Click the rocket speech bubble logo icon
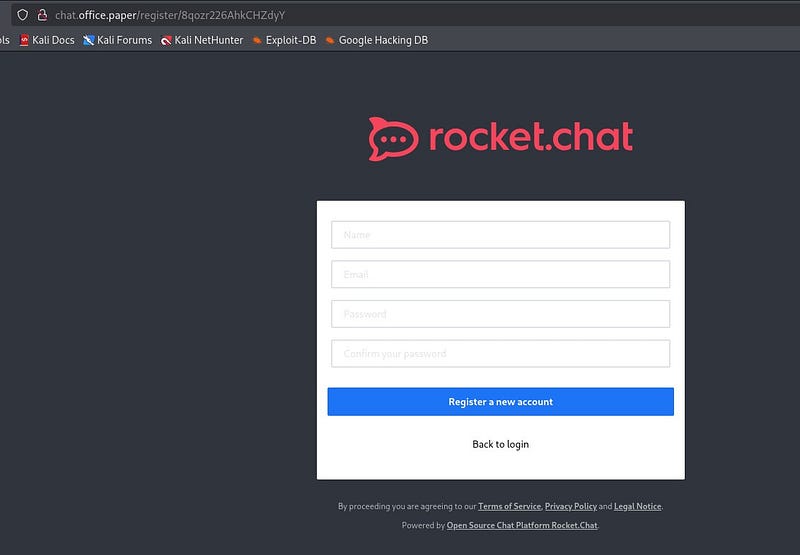 tap(393, 139)
